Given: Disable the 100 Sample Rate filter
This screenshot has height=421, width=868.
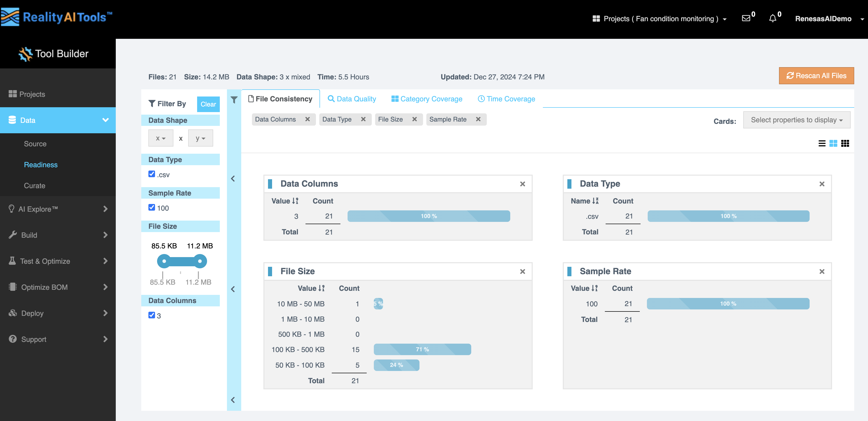Looking at the screenshot, I should [x=152, y=208].
